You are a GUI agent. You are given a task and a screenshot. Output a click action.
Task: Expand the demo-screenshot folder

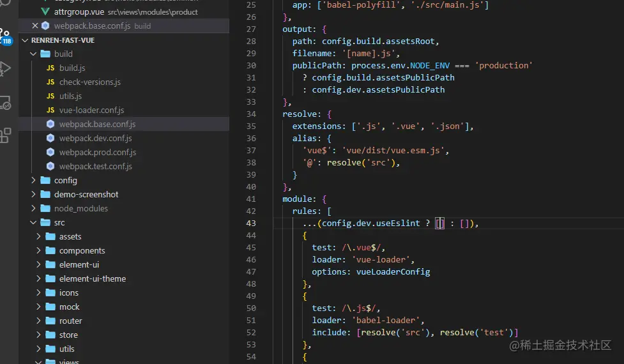tap(33, 194)
